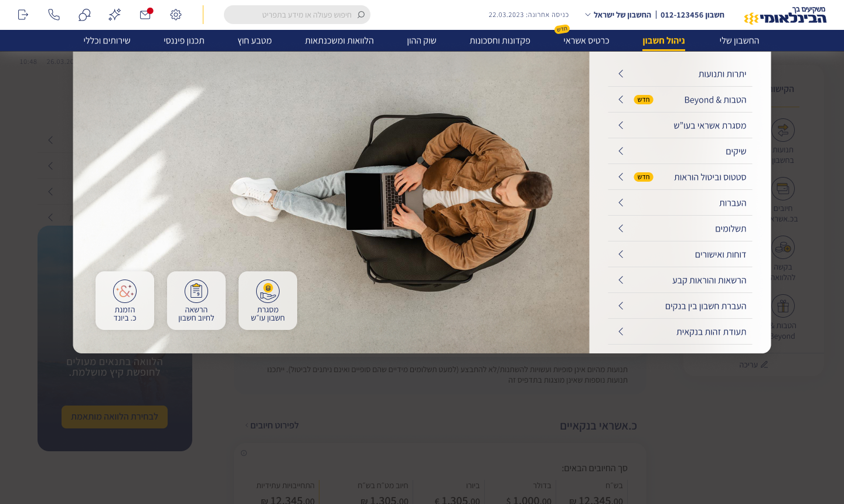
Task: Open the הלוואות ומשכנתאות menu item
Action: tap(339, 40)
